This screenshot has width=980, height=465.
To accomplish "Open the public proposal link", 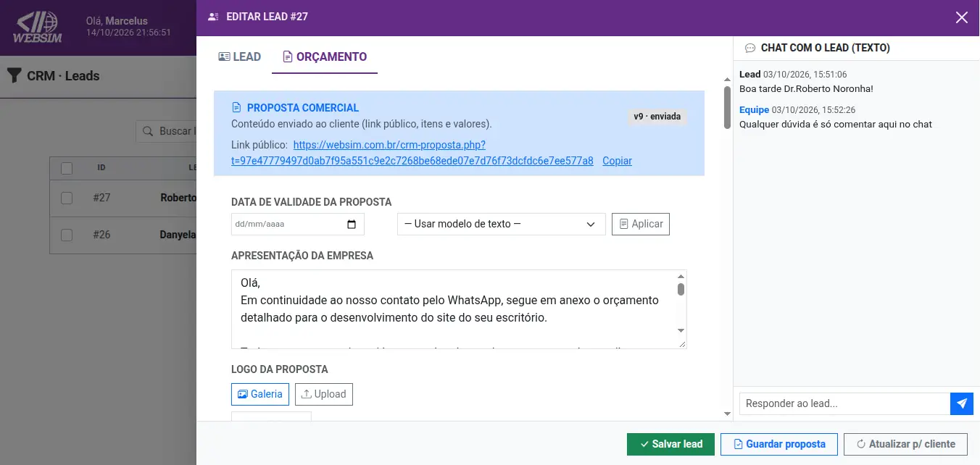I will point(412,153).
